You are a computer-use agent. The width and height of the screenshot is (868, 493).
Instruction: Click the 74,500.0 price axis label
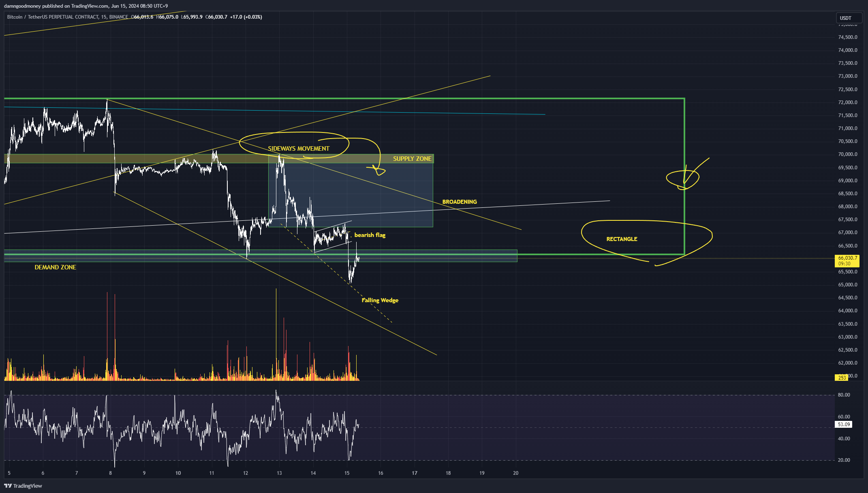848,37
